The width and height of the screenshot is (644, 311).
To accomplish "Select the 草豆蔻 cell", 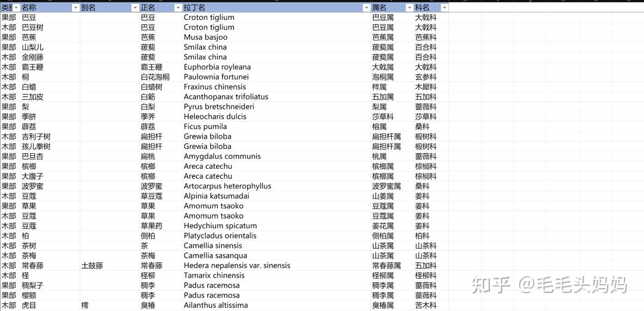I will 161,196.
